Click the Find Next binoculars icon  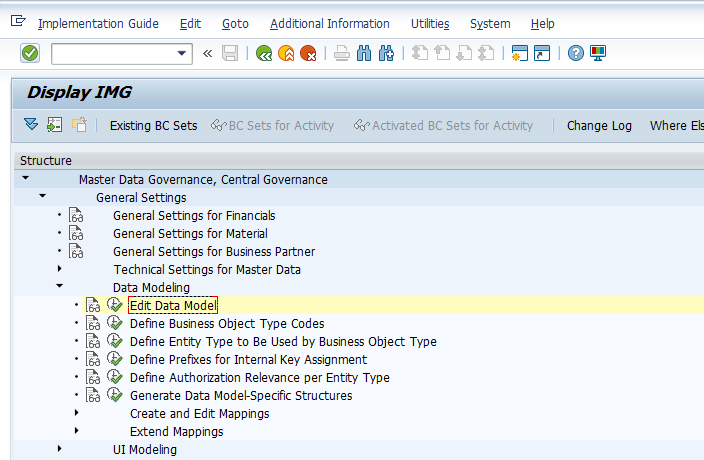pos(386,53)
